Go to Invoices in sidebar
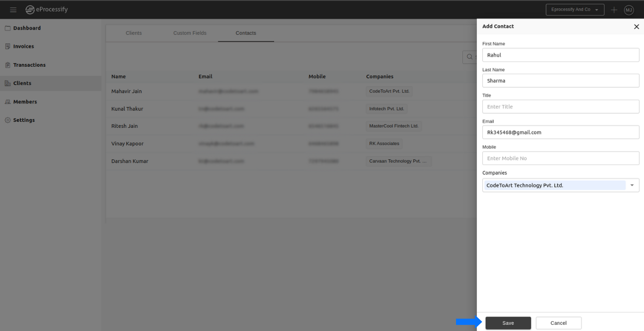Screen dimensions: 644x331 [x=23, y=47]
